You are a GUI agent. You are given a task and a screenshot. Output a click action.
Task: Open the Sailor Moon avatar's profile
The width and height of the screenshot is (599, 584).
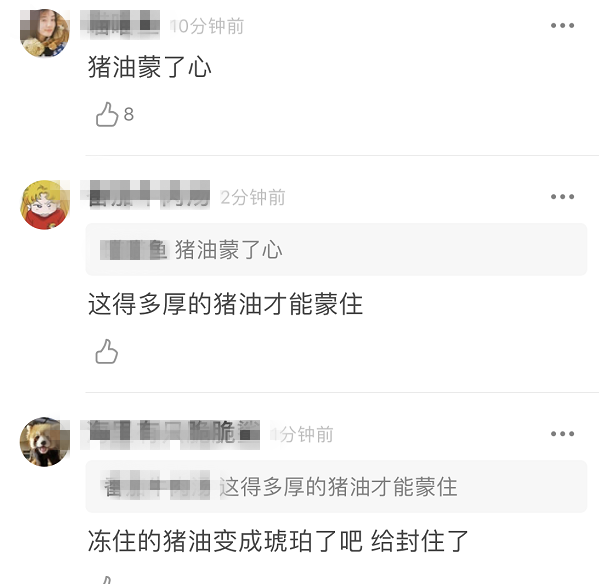pyautogui.click(x=45, y=205)
